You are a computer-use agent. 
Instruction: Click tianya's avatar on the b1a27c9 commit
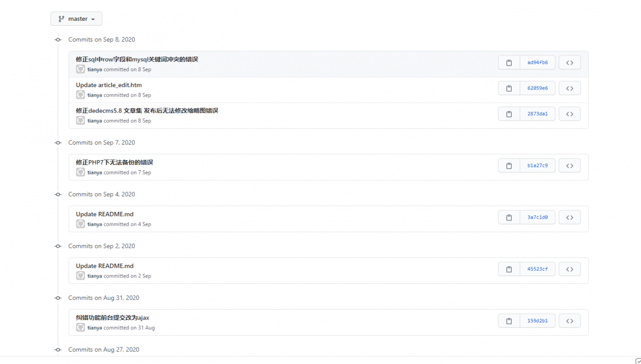point(81,172)
